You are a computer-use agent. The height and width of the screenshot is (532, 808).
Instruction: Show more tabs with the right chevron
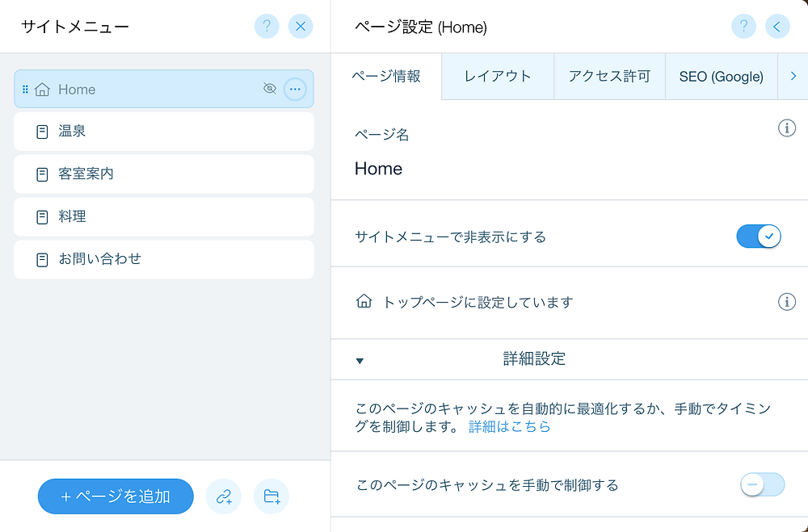click(793, 76)
